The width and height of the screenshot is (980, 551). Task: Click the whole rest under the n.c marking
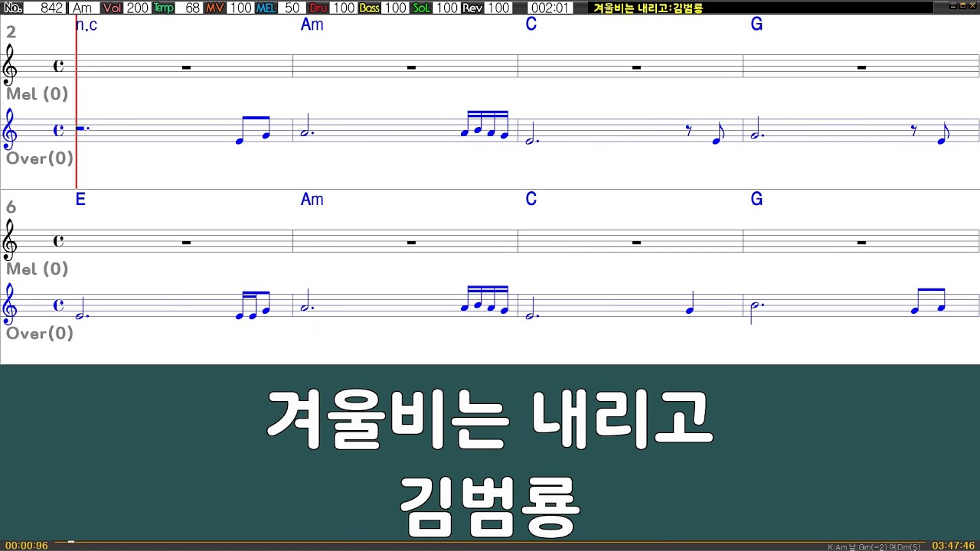(186, 67)
